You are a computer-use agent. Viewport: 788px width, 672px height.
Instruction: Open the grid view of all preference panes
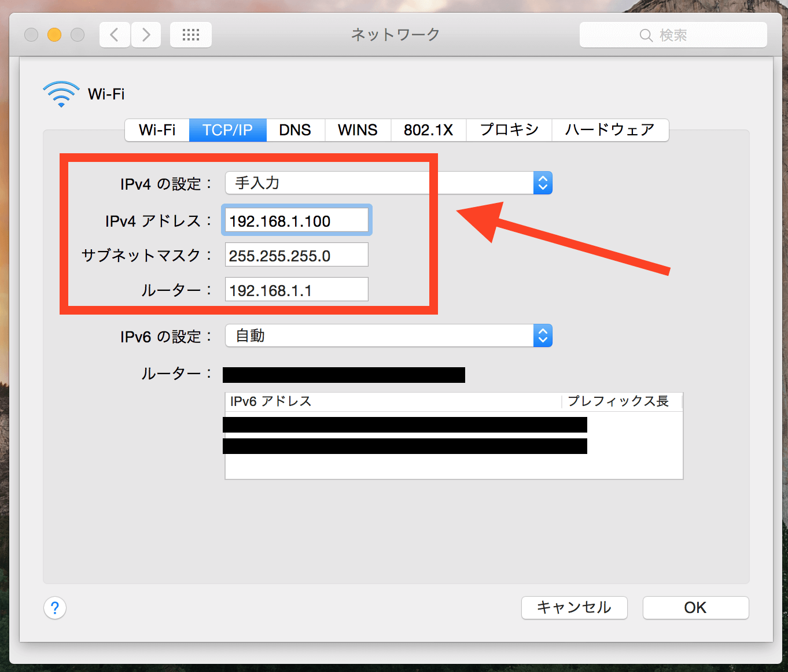pyautogui.click(x=190, y=34)
